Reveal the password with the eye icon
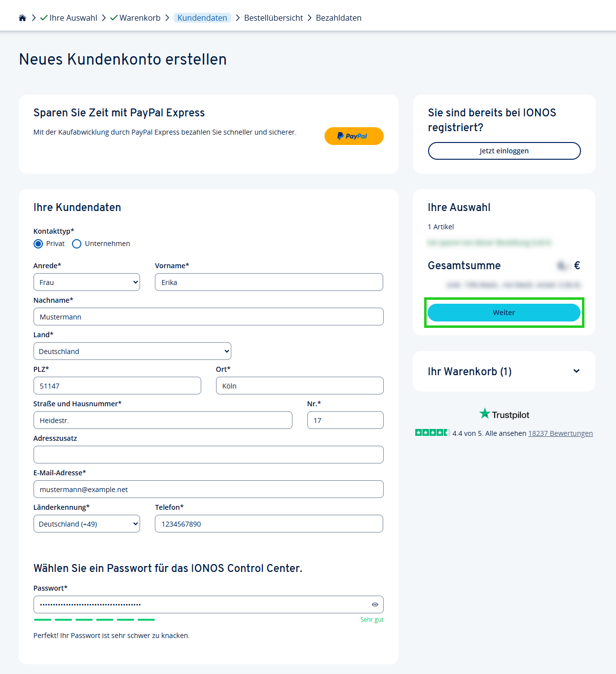616x674 pixels. point(374,604)
